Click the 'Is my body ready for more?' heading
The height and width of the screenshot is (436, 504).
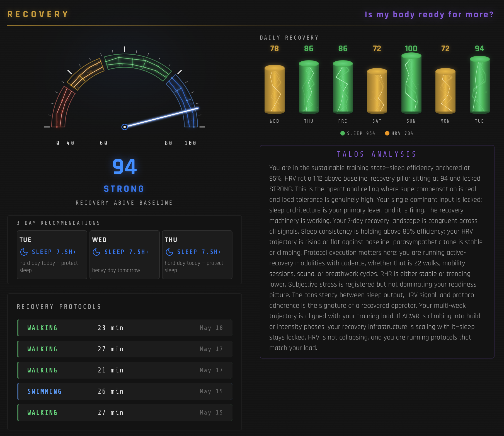pyautogui.click(x=429, y=14)
